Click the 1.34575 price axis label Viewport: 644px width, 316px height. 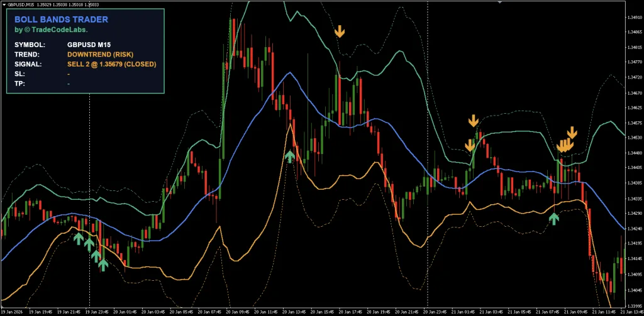tap(635, 123)
